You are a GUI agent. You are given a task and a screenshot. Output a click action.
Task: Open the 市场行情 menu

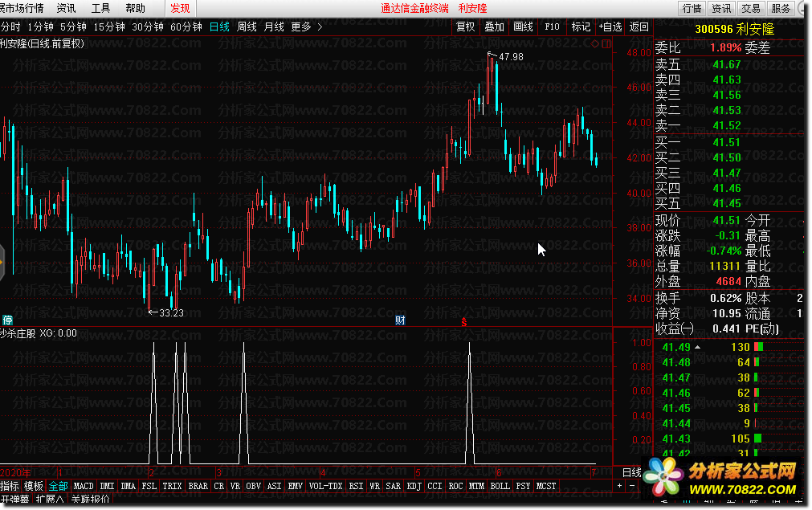click(x=22, y=8)
